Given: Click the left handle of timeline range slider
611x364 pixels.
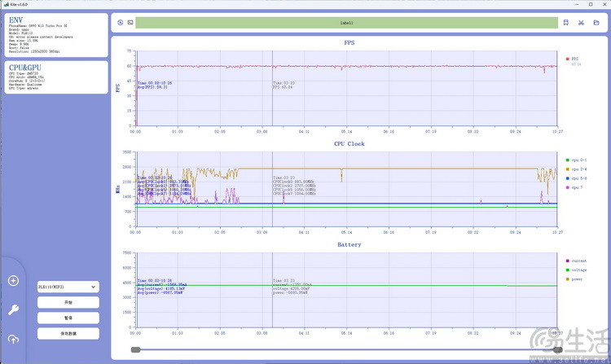Looking at the screenshot, I should pyautogui.click(x=135, y=350).
